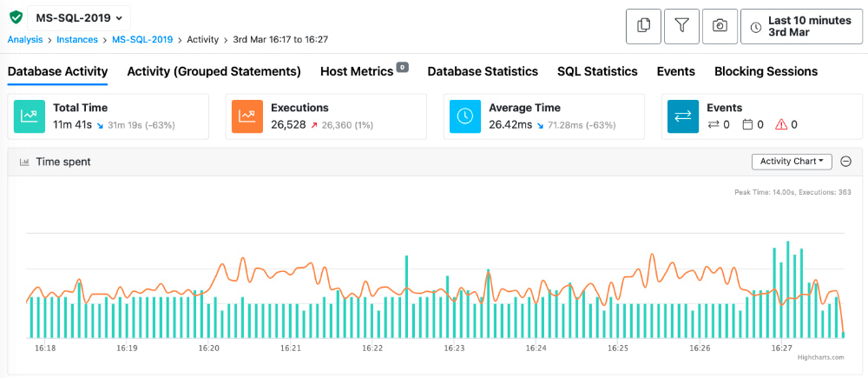This screenshot has width=868, height=378.
Task: Click the bar chart icon beside Time spent
Action: (24, 162)
